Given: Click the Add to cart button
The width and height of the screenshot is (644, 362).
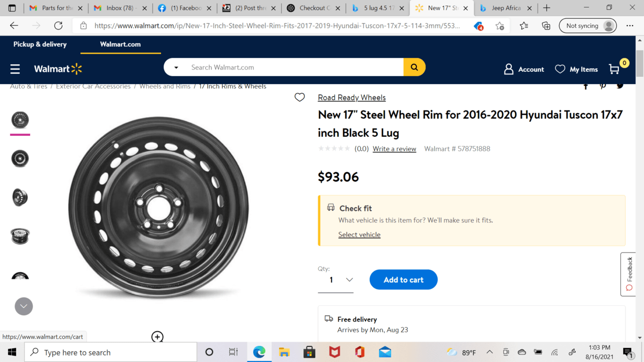Looking at the screenshot, I should [x=404, y=280].
